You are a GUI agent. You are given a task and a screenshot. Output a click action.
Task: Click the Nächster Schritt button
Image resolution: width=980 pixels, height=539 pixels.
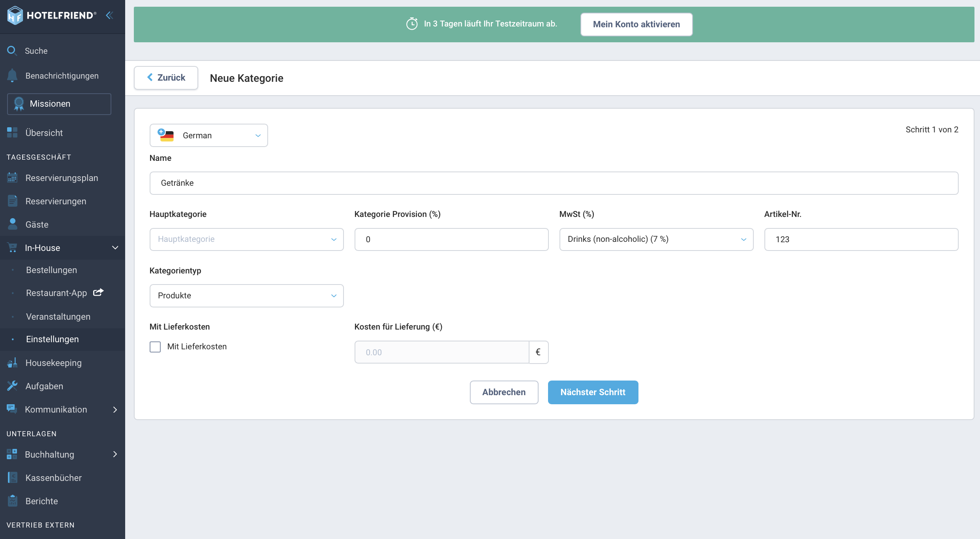pyautogui.click(x=593, y=392)
